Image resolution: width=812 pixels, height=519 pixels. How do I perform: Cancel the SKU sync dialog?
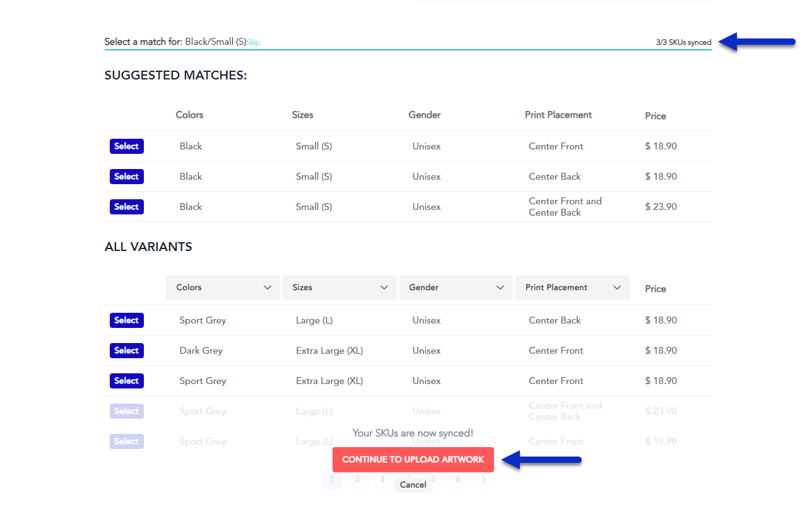413,484
